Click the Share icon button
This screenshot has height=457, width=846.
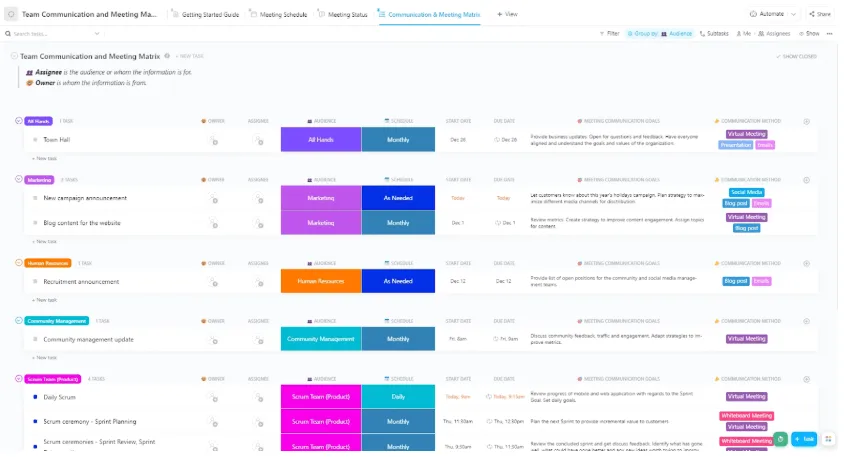point(812,14)
